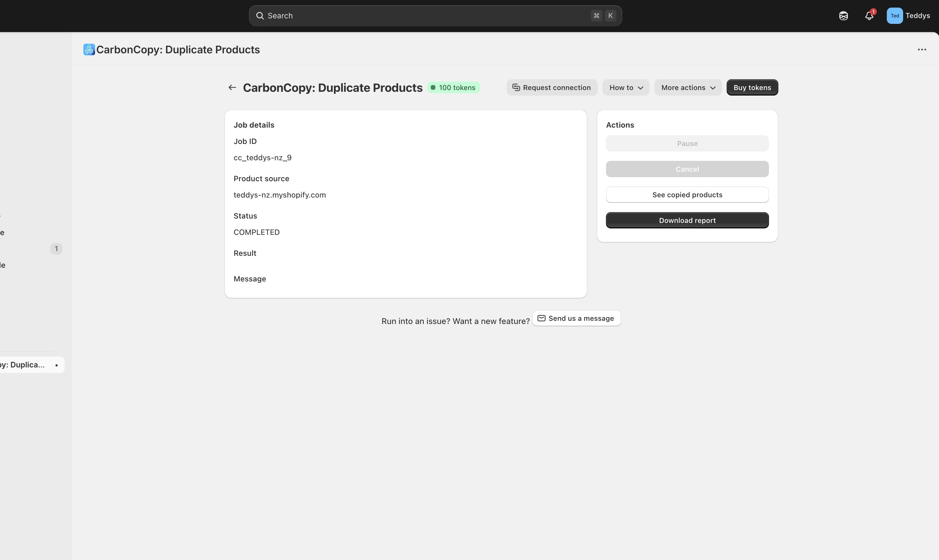Click the Request connection button

(552, 87)
